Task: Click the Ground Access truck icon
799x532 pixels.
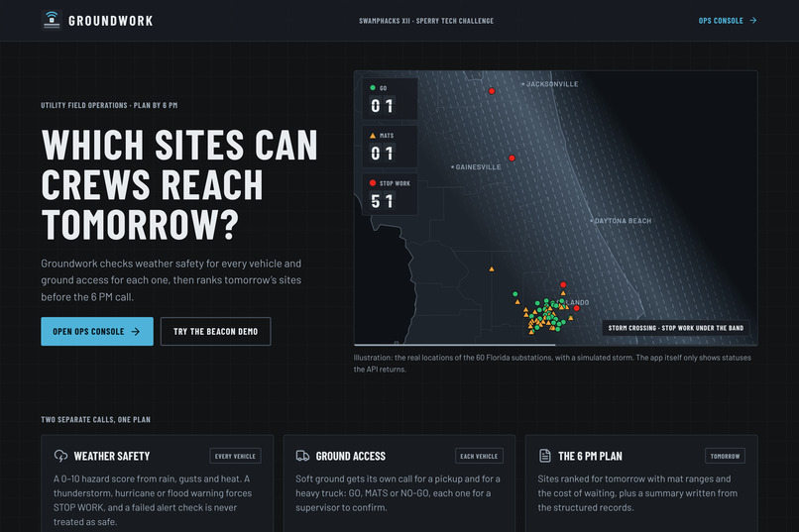Action: (x=302, y=456)
